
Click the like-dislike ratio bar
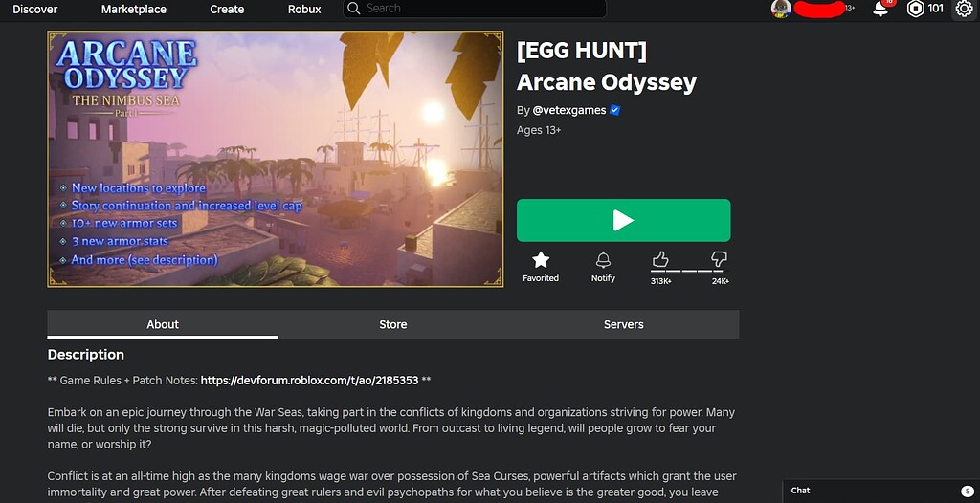coord(689,272)
